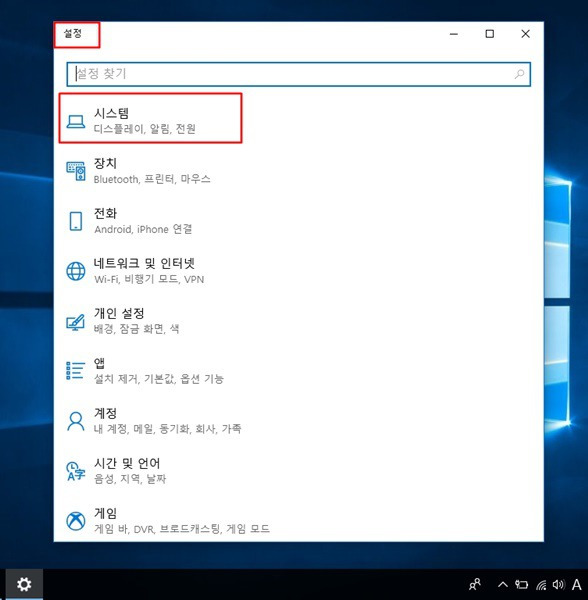The image size is (588, 600).
Task: Click the 개인 설정 paintbrush icon
Action: coord(76,322)
